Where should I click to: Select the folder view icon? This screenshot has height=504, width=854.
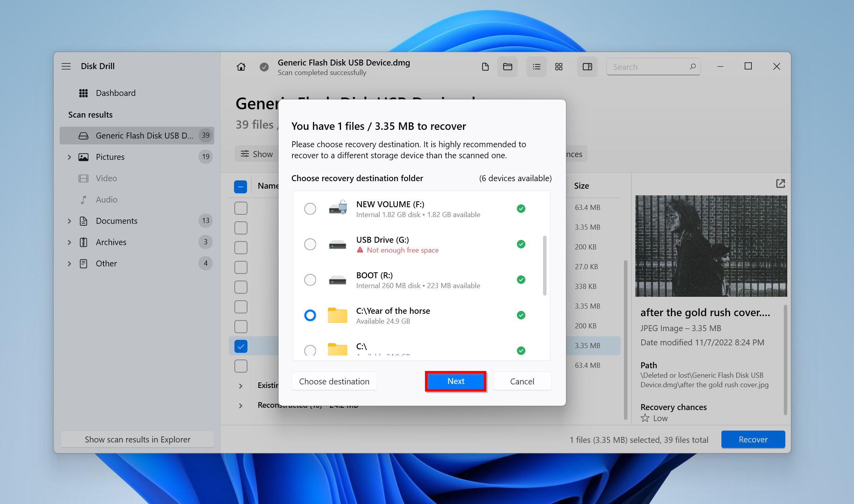pos(508,67)
